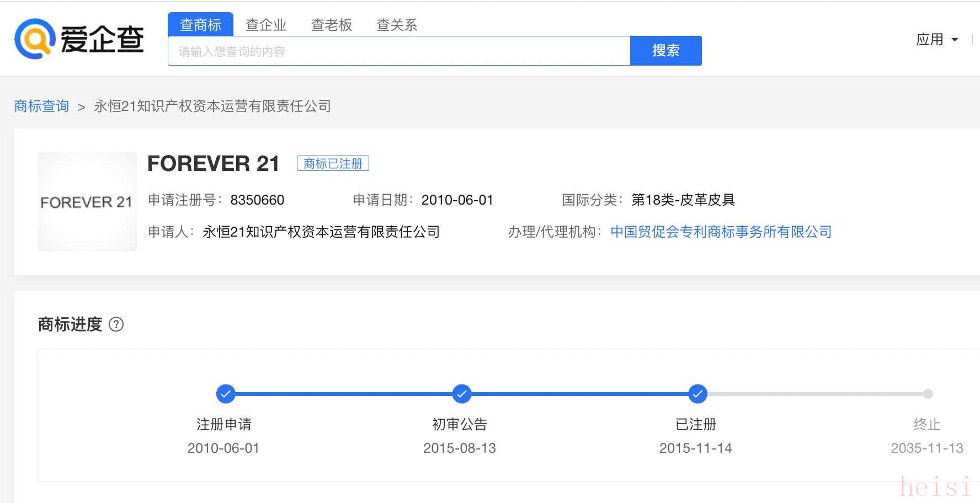Image resolution: width=980 pixels, height=503 pixels.
Task: Click the 已注册 checkmark milestone
Action: click(x=698, y=394)
